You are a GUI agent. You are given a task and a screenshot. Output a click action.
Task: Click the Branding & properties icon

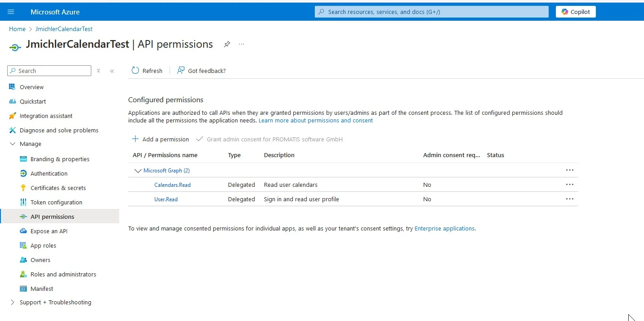23,159
